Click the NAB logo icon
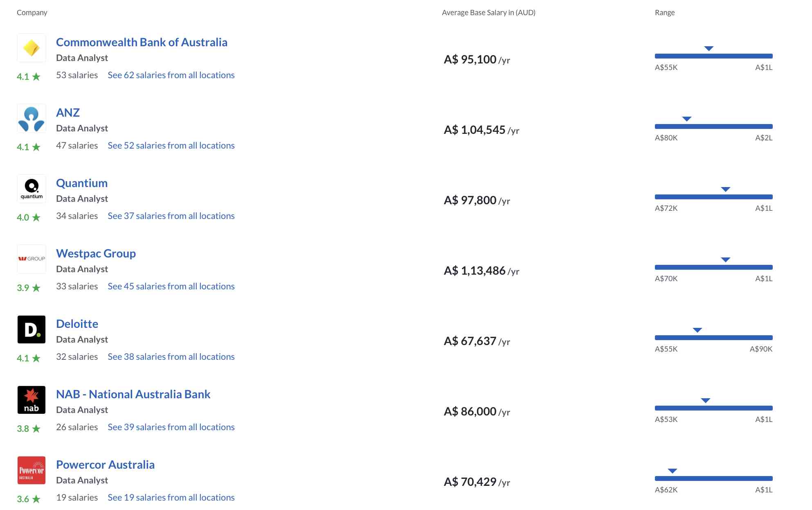Screen dimensions: 812x510 coord(31,400)
